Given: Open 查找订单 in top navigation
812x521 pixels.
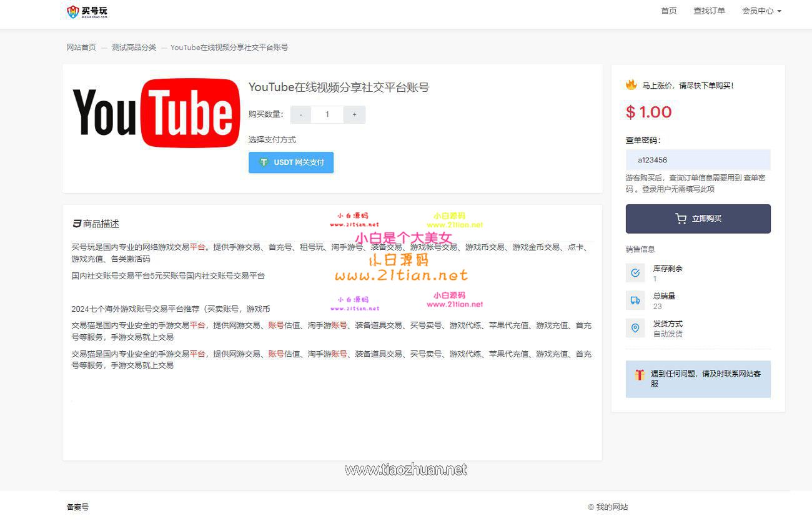Looking at the screenshot, I should click(x=710, y=11).
